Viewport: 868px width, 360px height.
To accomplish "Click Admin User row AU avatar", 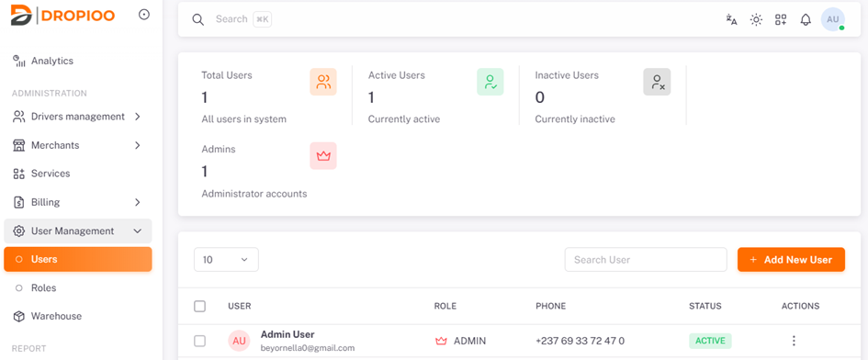I will click(239, 341).
